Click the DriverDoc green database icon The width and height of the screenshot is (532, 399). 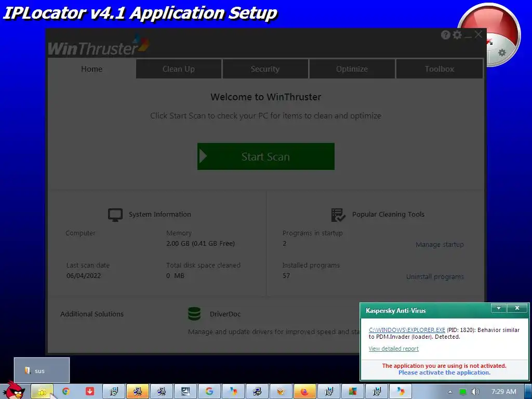click(194, 314)
